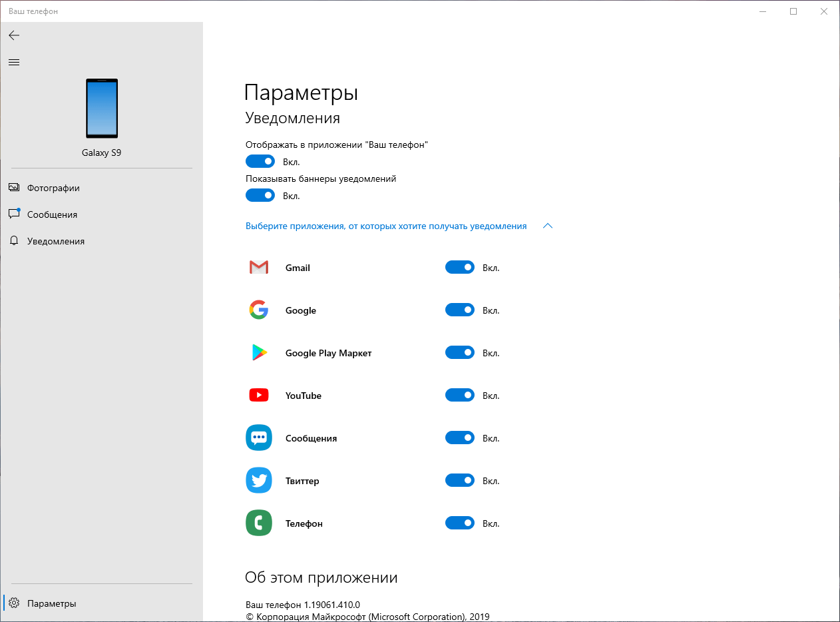Viewport: 840px width, 622px height.
Task: Click the Телефон app icon
Action: click(x=258, y=523)
